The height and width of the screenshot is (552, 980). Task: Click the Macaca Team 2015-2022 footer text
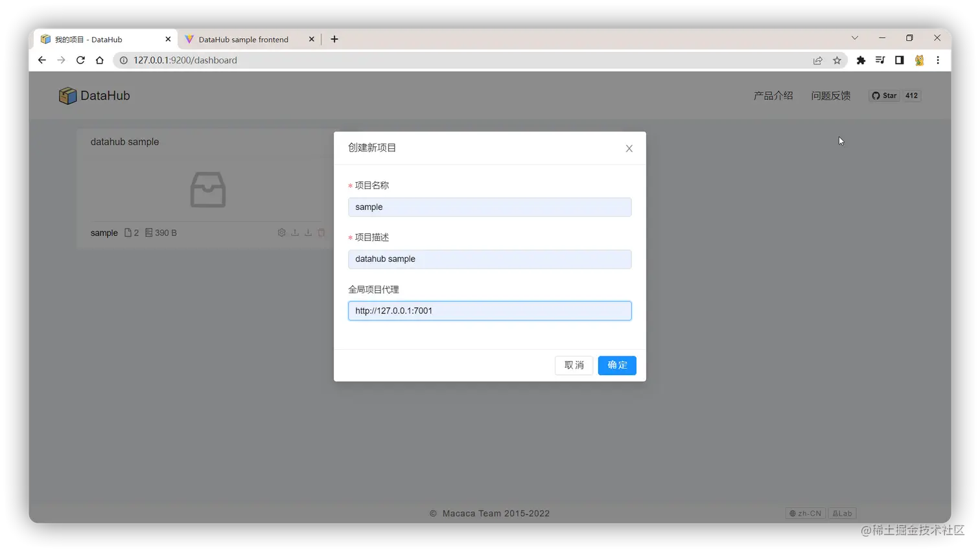[496, 514]
